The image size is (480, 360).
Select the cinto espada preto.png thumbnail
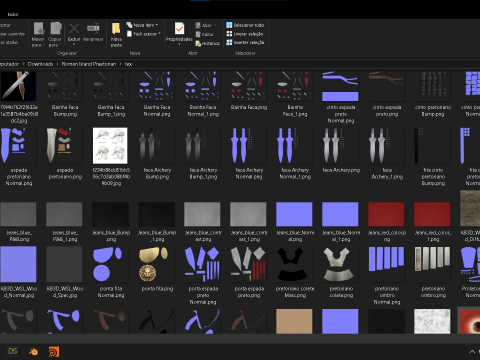(x=386, y=86)
